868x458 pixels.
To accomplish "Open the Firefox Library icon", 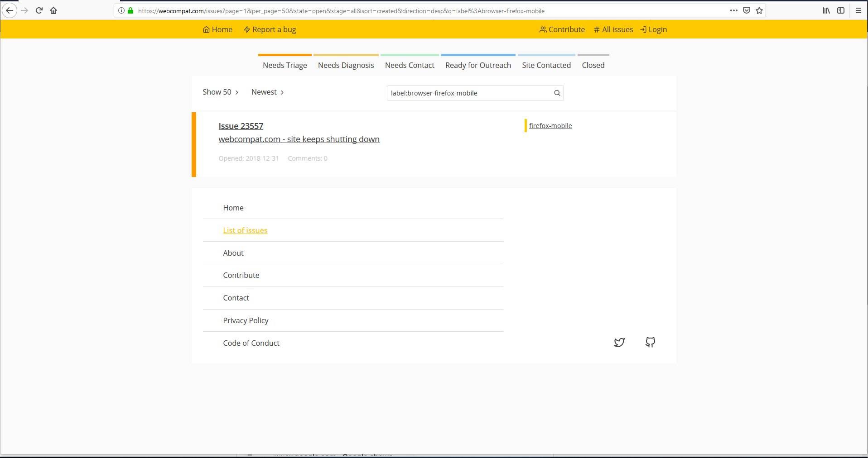I will pos(825,10).
